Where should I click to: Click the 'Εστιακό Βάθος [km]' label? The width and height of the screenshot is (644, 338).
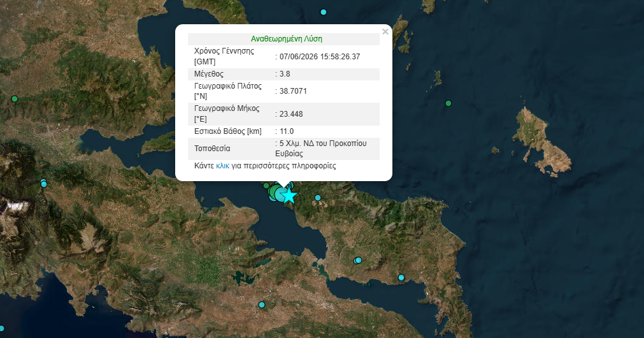227,131
